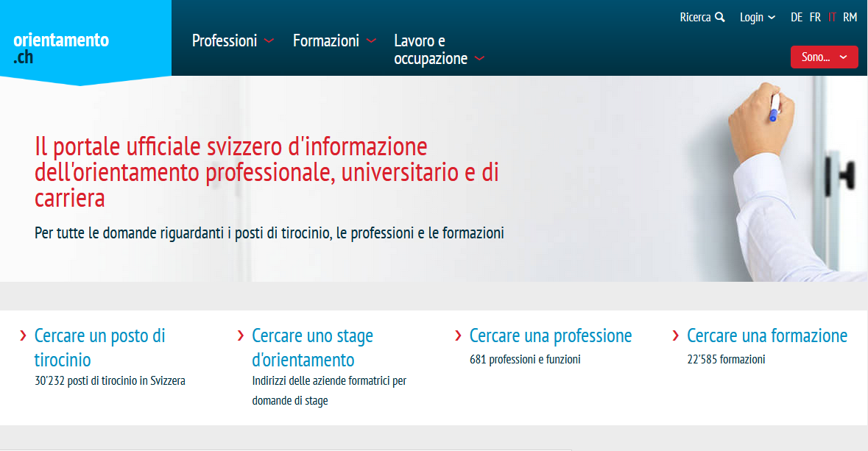Expand the Formazioni menu chevron

click(371, 41)
